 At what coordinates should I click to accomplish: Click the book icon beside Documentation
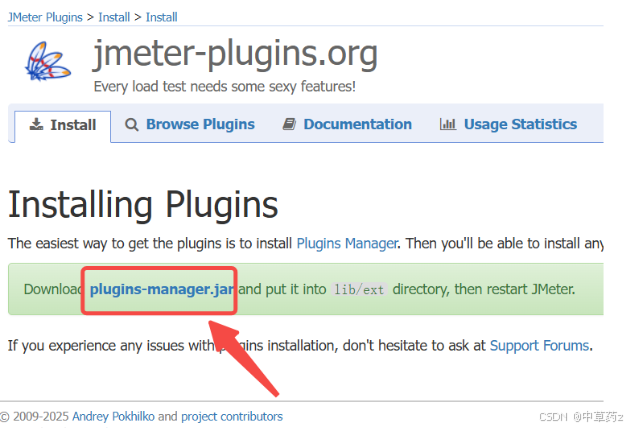click(289, 124)
